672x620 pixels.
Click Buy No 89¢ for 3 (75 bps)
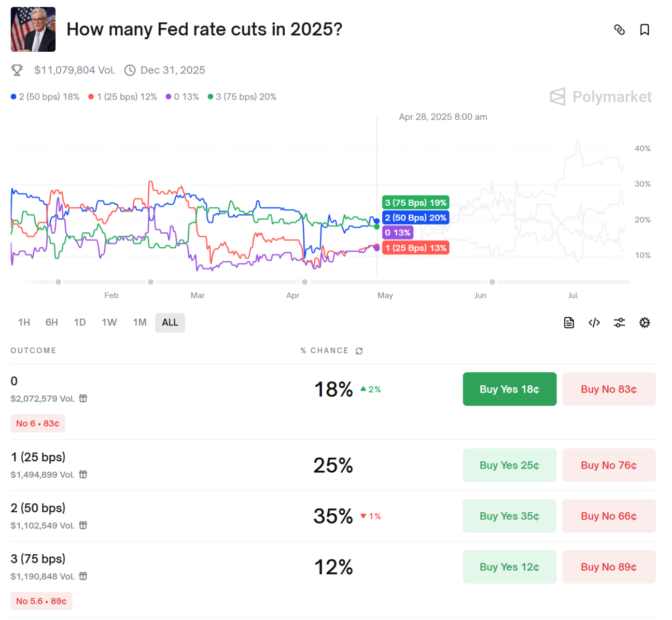click(x=609, y=567)
